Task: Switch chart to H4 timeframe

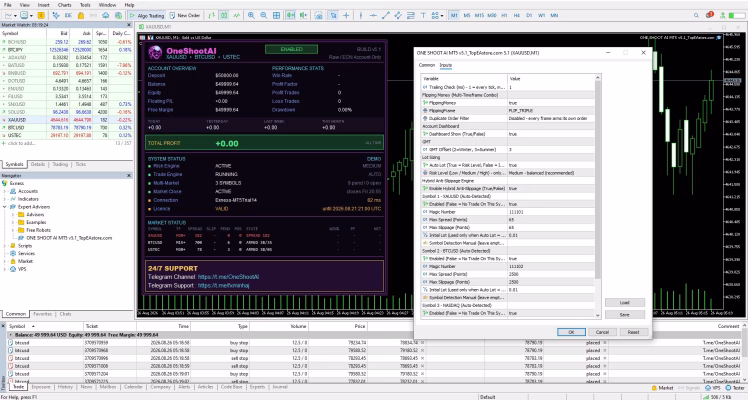Action: (x=517, y=15)
